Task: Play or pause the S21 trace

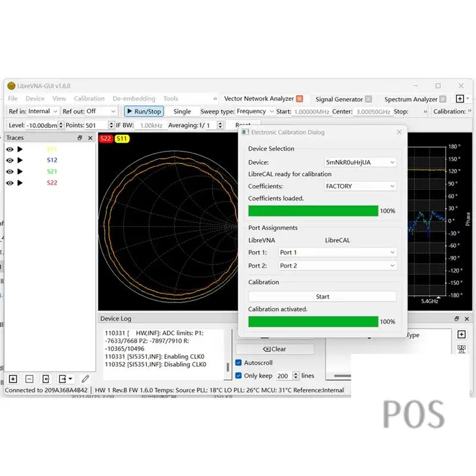Action: coord(20,171)
